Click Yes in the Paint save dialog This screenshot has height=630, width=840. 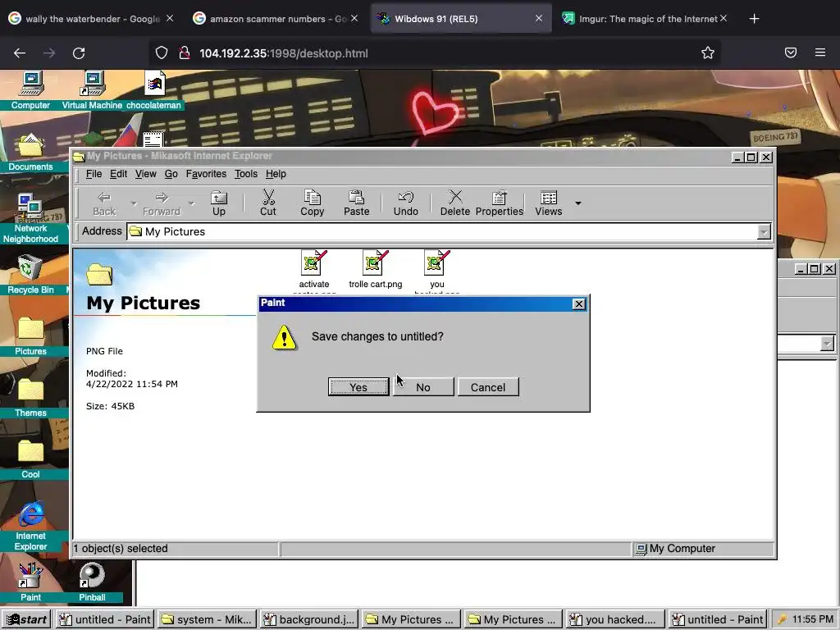tap(358, 387)
